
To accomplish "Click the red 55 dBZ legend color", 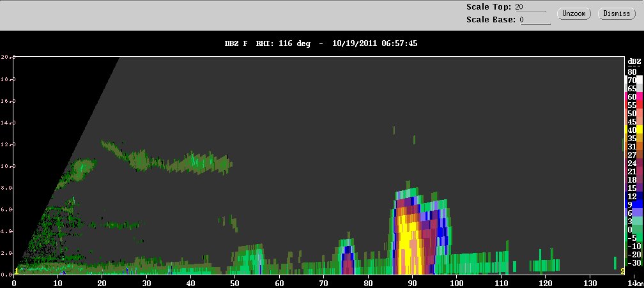I will [x=633, y=105].
